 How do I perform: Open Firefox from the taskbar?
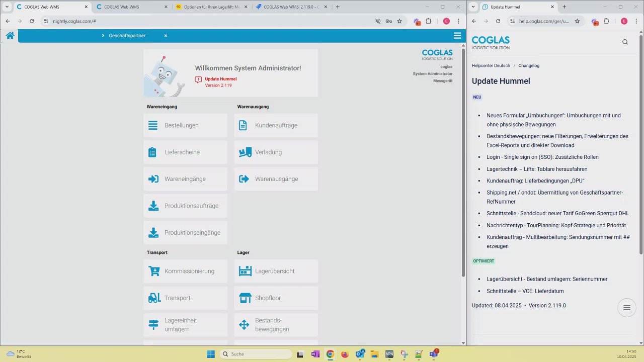tap(345, 354)
